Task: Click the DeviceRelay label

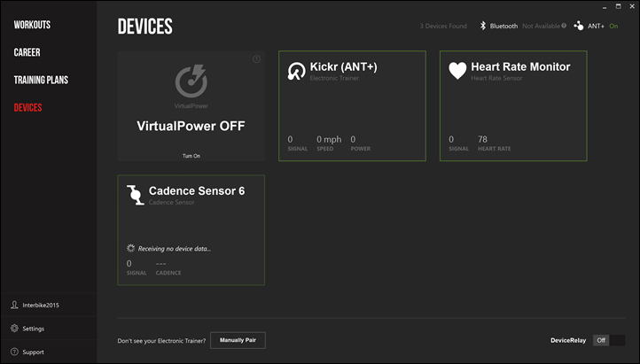Action: (x=568, y=340)
